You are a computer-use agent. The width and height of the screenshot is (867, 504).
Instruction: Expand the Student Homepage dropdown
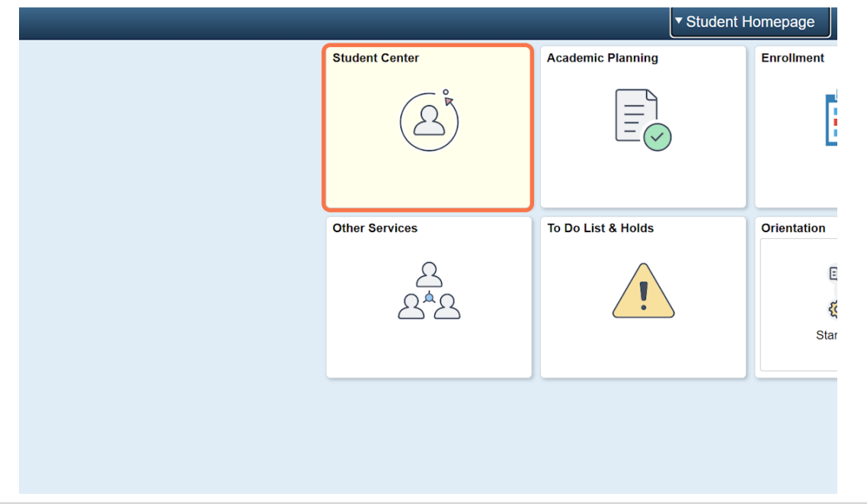750,22
